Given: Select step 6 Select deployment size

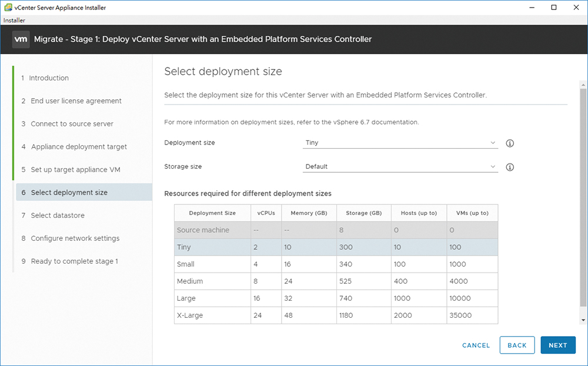Looking at the screenshot, I should point(83,192).
